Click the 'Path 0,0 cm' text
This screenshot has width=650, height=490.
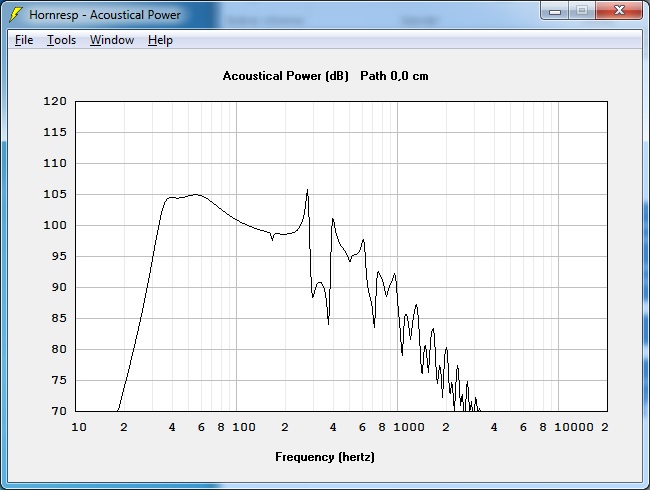click(394, 76)
